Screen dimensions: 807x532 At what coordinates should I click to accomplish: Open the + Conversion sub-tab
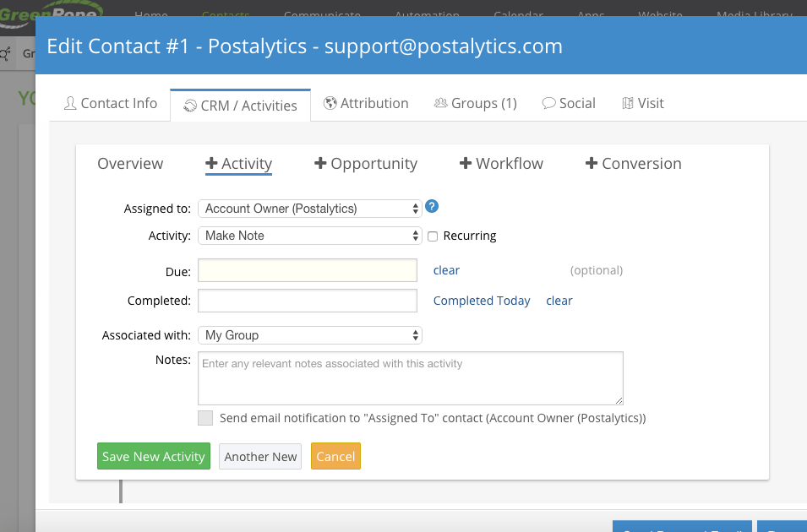tap(634, 164)
